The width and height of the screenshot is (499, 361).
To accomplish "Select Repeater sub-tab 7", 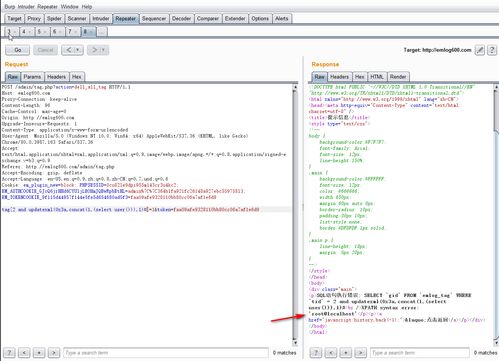I will [x=70, y=32].
